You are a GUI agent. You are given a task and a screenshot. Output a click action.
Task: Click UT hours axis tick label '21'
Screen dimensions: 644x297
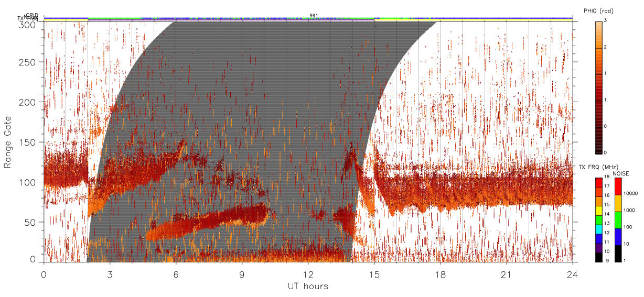506,274
